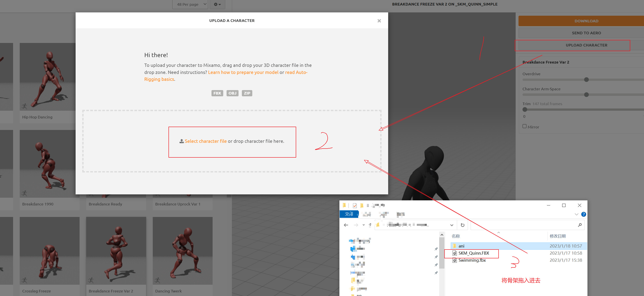The image size is (644, 296).
Task: Click the refresh icon in File Explorer address bar
Action: pyautogui.click(x=462, y=225)
